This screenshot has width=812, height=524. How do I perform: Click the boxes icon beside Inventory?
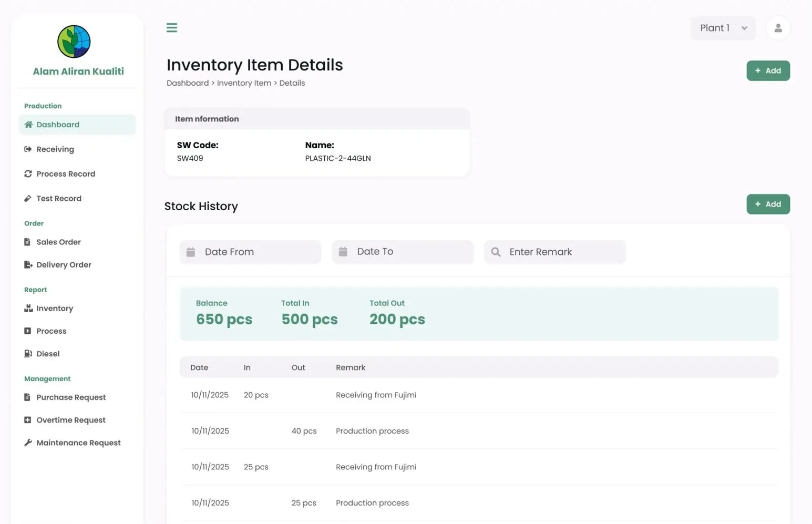(x=28, y=309)
